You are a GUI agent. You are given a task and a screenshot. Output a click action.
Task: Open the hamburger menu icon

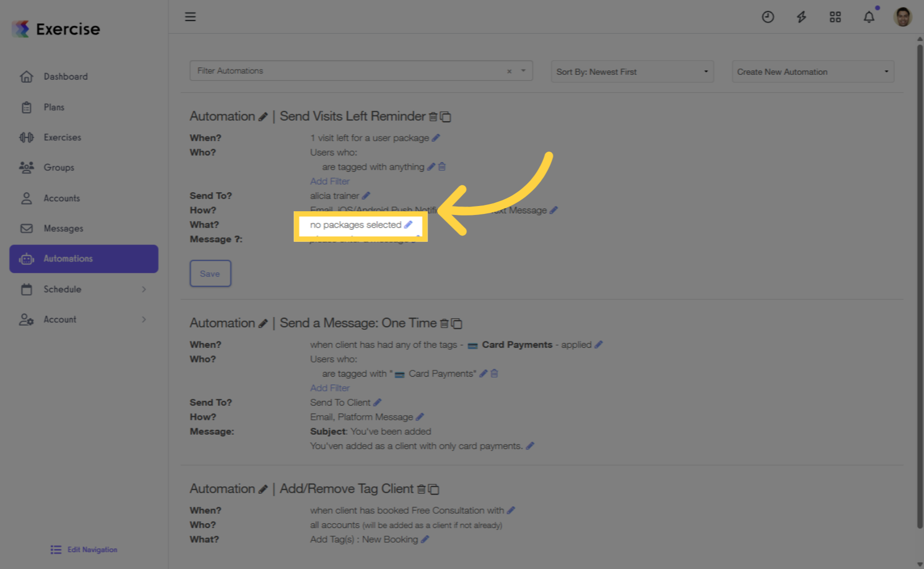(190, 17)
